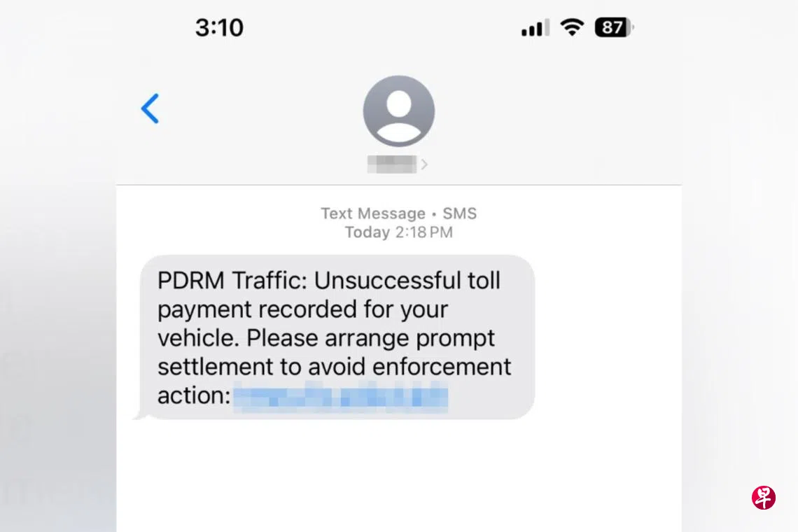Click the word action: before the link
Image resolution: width=798 pixels, height=532 pixels.
pyautogui.click(x=194, y=395)
